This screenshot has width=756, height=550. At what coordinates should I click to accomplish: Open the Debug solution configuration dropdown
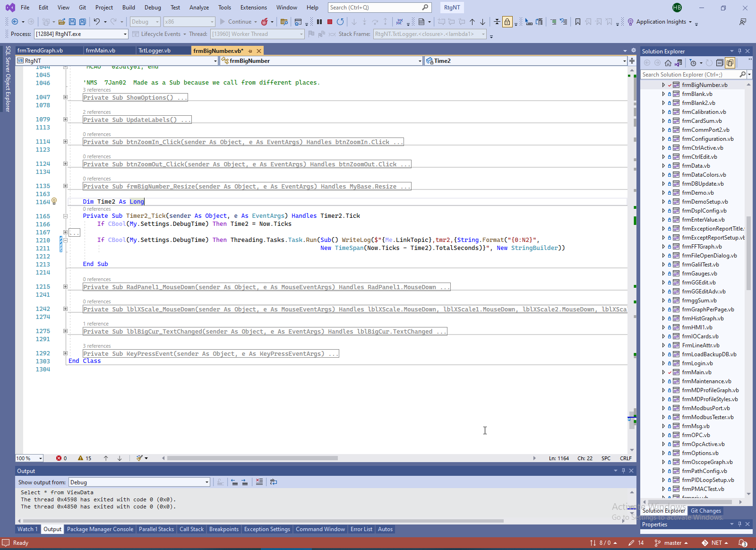[145, 22]
